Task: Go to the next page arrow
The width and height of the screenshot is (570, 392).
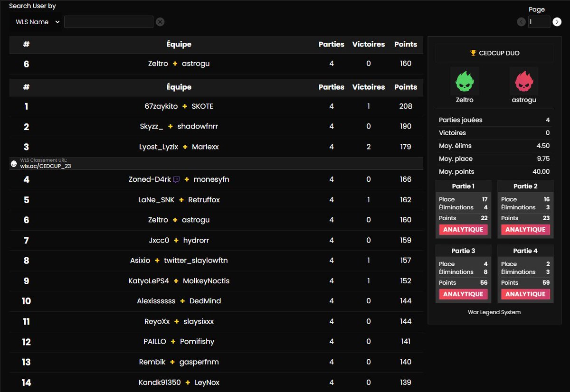Action: pyautogui.click(x=557, y=22)
